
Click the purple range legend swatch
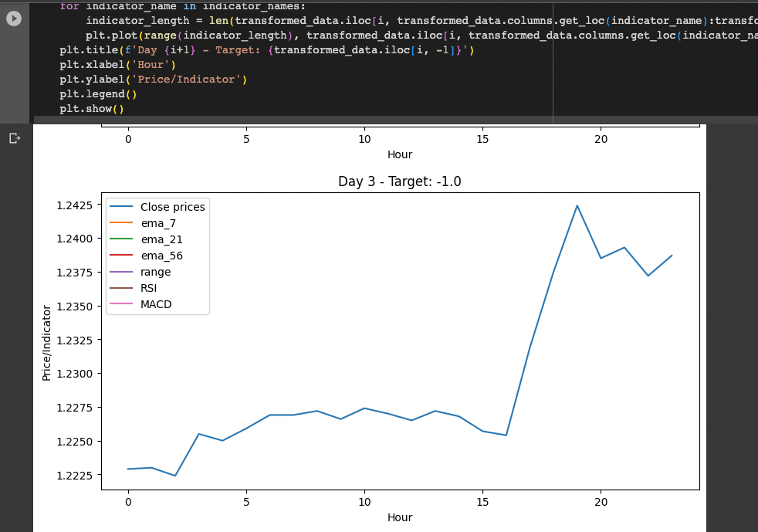point(121,272)
